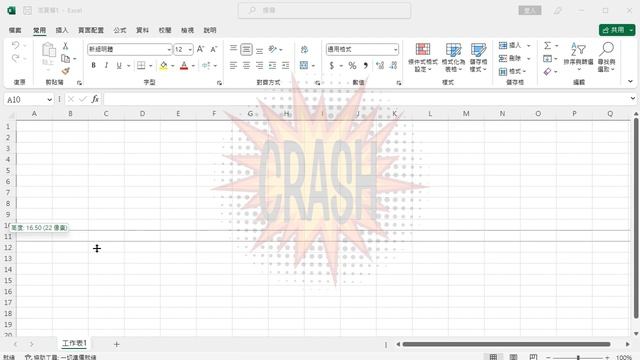
Task: Apply the red font color
Action: pyautogui.click(x=184, y=65)
